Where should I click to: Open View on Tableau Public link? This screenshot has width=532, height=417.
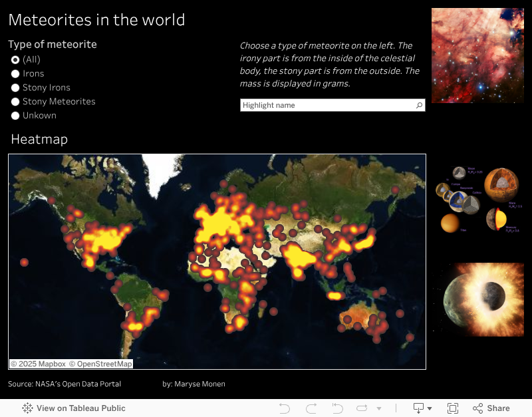(x=80, y=408)
